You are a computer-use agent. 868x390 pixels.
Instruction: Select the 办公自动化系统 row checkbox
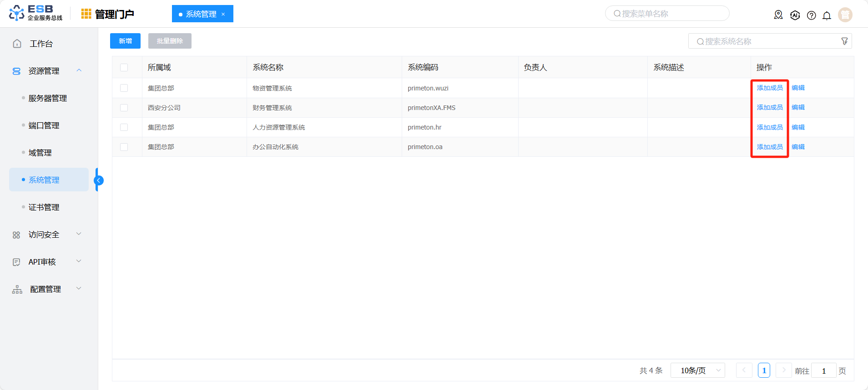pyautogui.click(x=124, y=147)
